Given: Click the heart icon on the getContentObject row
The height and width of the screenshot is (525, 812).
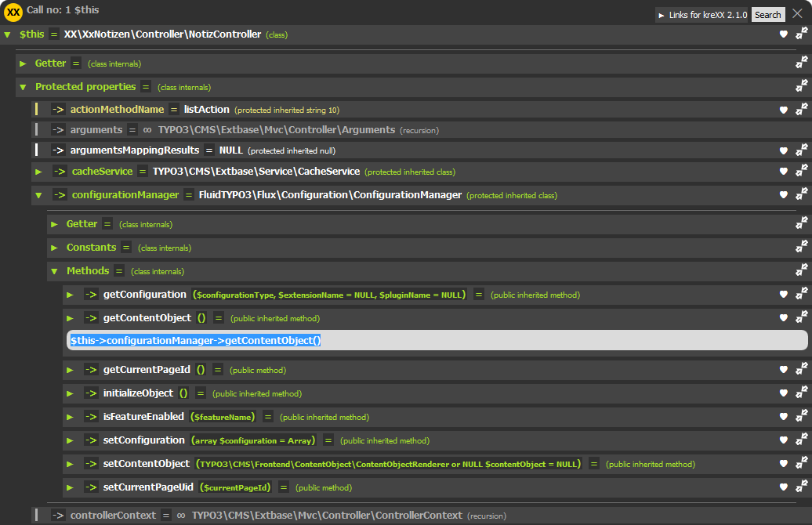Looking at the screenshot, I should (x=784, y=318).
